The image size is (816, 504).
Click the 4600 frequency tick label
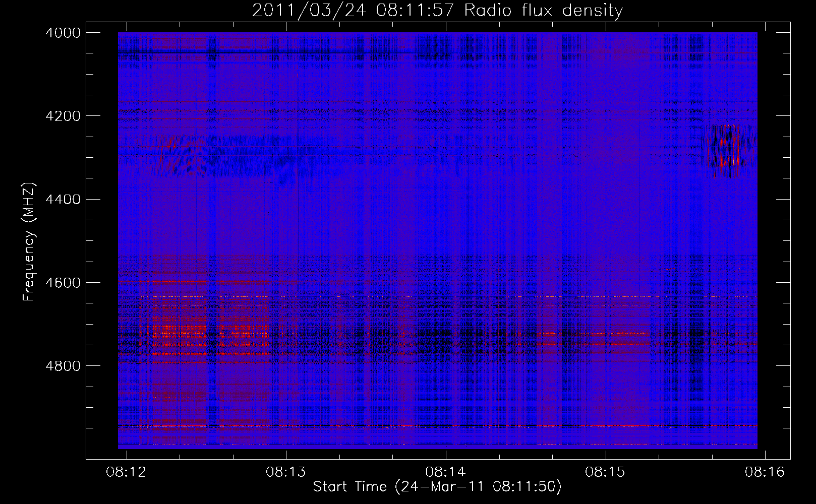63,283
